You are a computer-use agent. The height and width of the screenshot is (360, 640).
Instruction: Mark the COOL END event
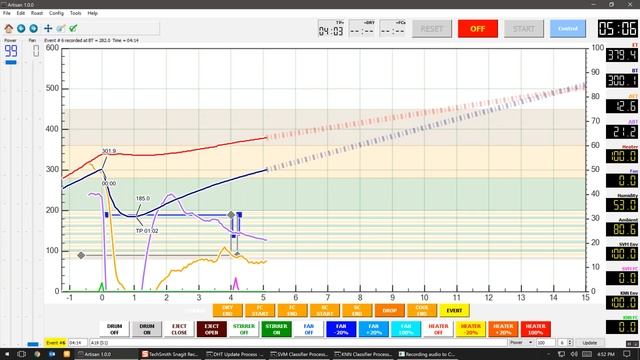point(422,311)
